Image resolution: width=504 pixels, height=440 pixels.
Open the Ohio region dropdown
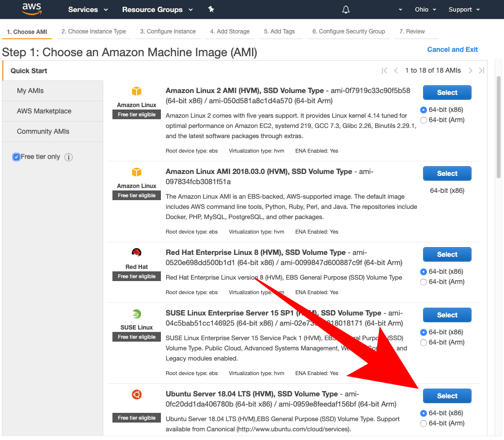[425, 10]
